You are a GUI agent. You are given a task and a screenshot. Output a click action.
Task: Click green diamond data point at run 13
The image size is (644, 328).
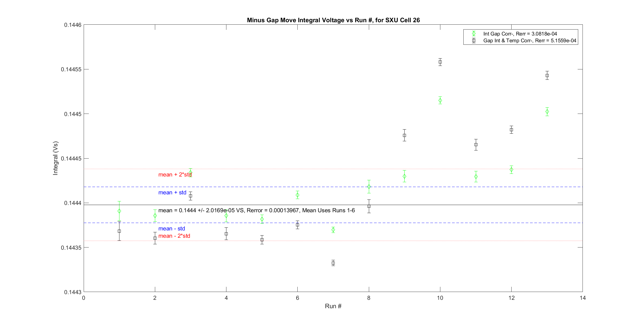click(x=547, y=112)
